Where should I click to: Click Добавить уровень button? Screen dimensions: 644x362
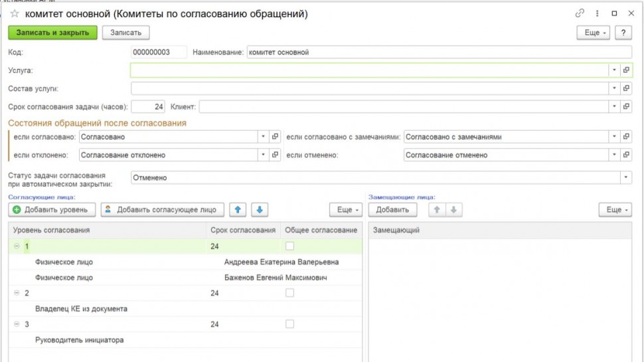click(x=52, y=210)
